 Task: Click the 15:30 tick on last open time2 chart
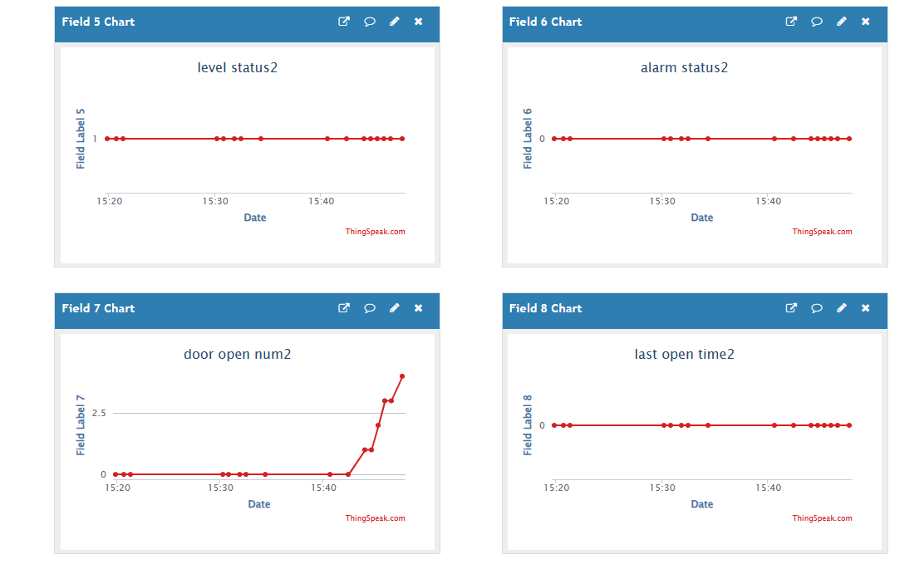point(662,488)
